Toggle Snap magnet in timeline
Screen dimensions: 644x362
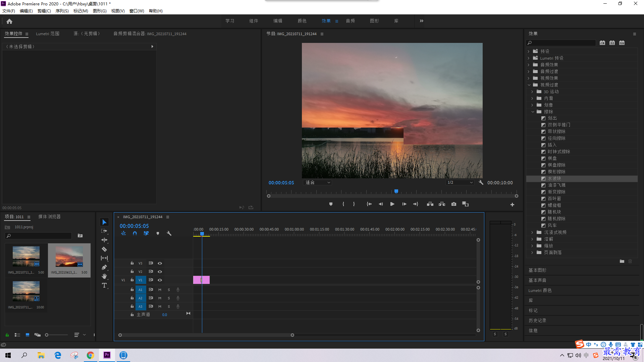pos(135,233)
